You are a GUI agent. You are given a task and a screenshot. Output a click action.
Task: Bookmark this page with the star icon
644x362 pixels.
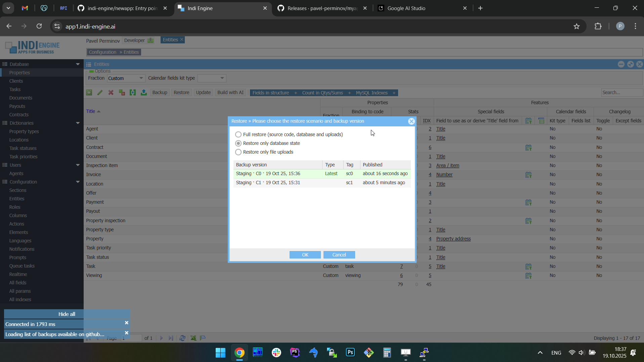click(576, 27)
